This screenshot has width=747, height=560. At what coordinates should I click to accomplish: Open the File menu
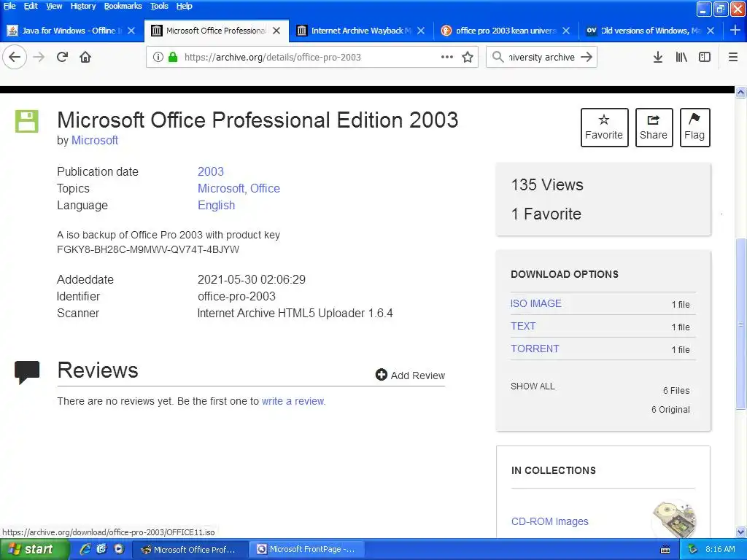[x=9, y=6]
